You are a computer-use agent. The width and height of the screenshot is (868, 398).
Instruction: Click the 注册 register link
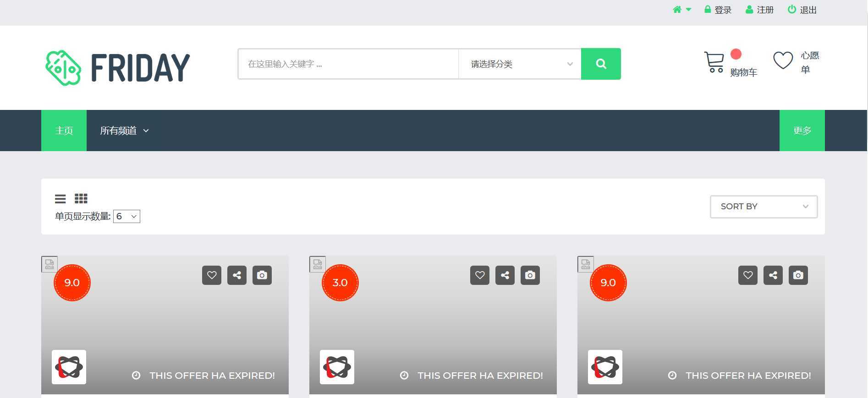click(x=759, y=10)
